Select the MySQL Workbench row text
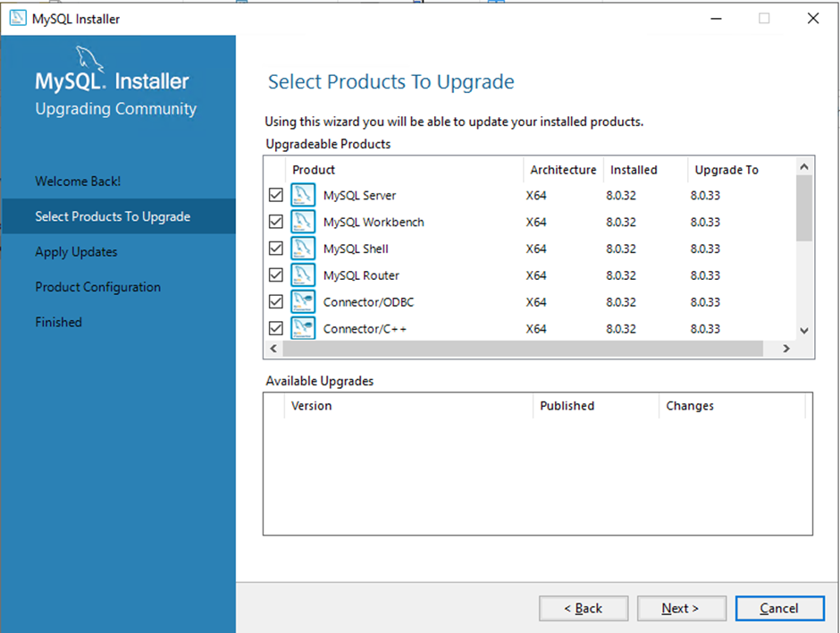840x633 pixels. point(374,223)
